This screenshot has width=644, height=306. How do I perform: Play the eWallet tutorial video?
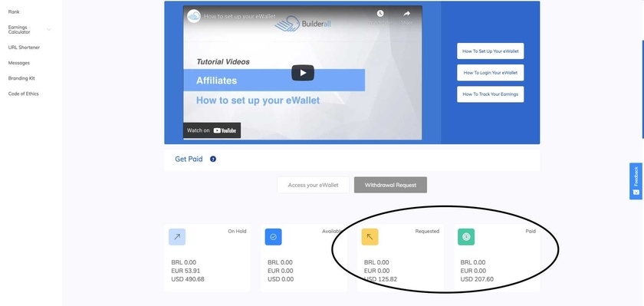[303, 73]
